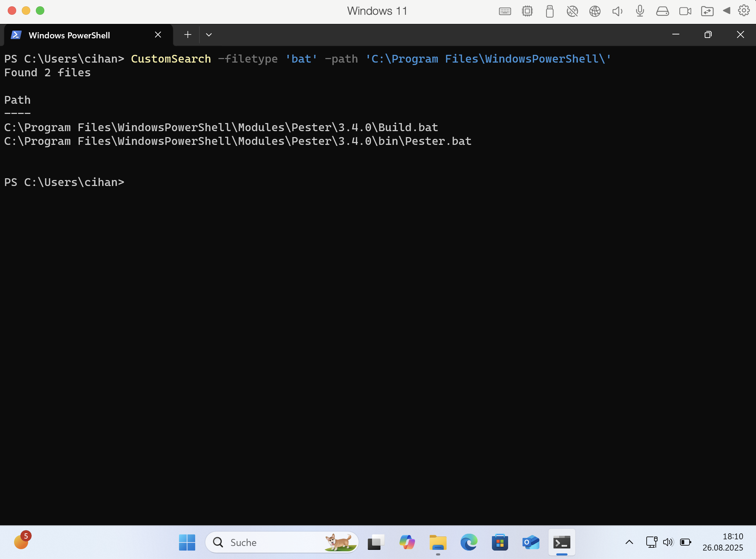This screenshot has width=756, height=559.
Task: Open the Windows Start menu
Action: click(187, 542)
